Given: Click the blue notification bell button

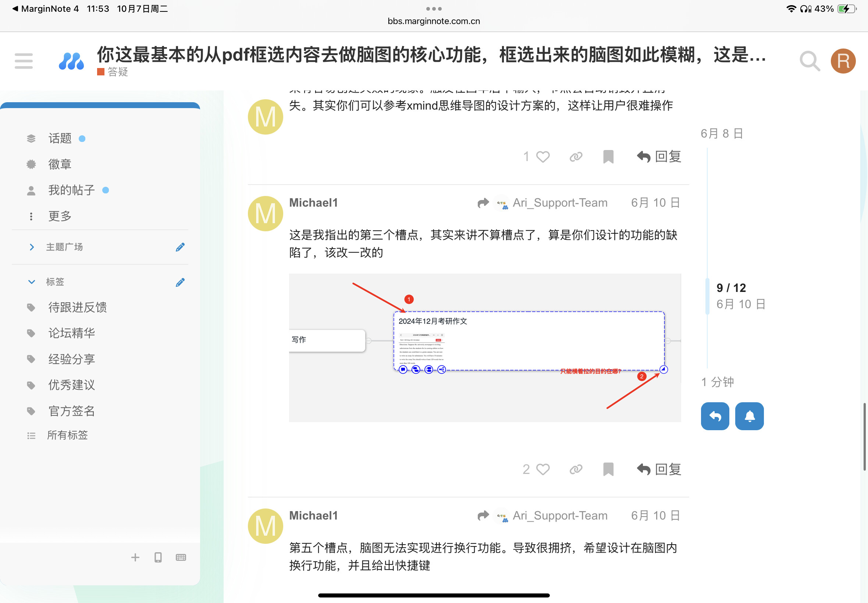Looking at the screenshot, I should tap(749, 416).
